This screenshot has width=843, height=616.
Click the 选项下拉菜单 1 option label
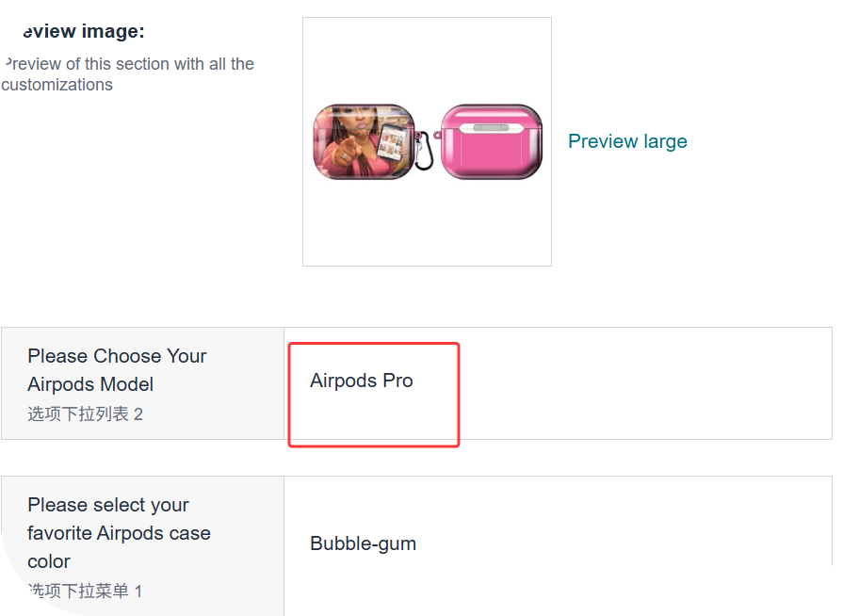click(85, 592)
